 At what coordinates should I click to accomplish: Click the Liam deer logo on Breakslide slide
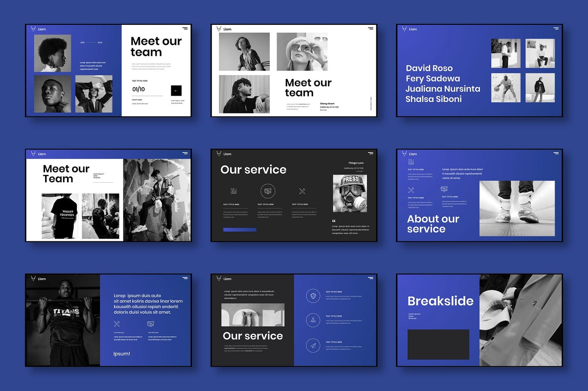point(404,278)
